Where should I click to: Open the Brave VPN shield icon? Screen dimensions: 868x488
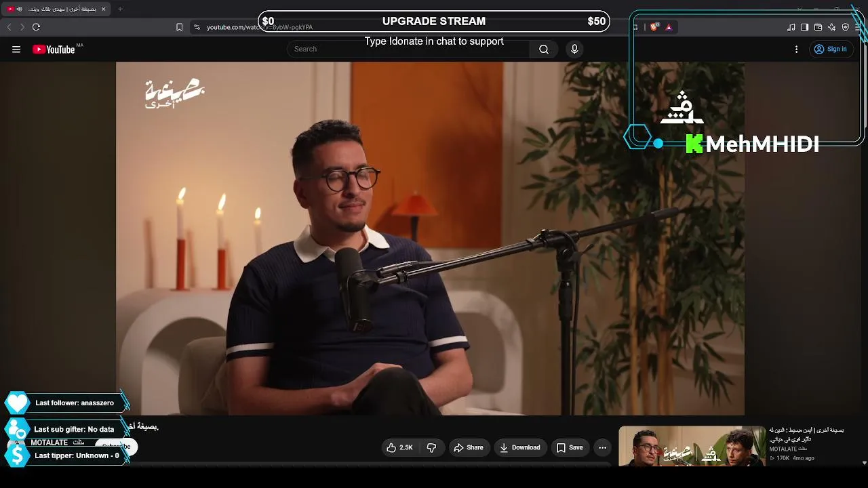[845, 27]
